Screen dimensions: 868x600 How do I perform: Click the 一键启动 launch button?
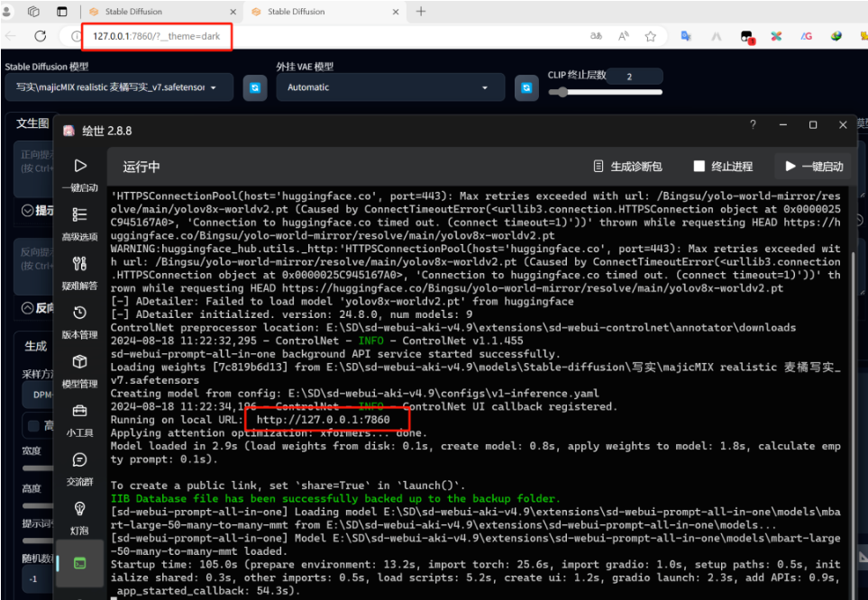[x=813, y=167]
